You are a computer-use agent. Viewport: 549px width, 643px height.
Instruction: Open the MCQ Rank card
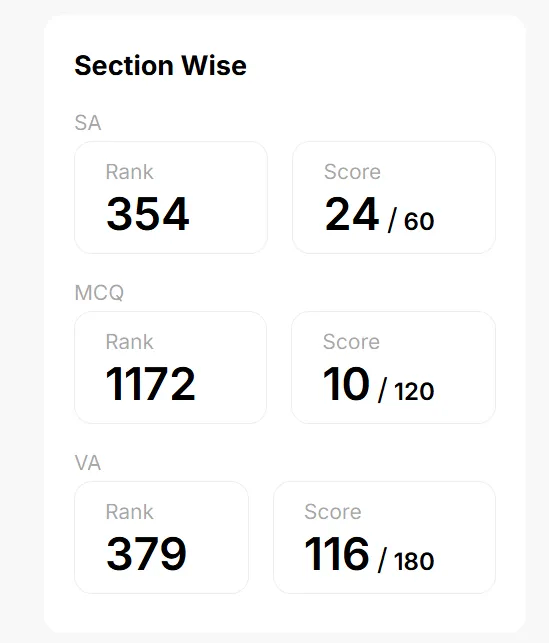(171, 367)
